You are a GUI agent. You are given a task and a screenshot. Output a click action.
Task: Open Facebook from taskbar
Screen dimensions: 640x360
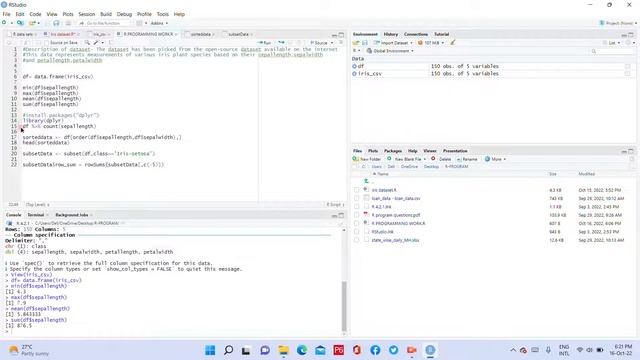click(x=375, y=350)
